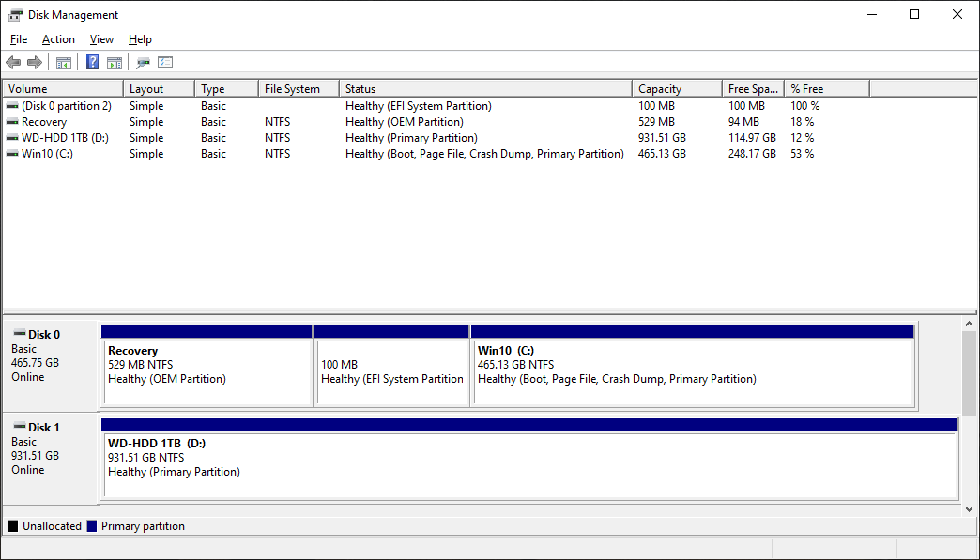Click the Disk 0 drive icon in lower pane

(20, 334)
